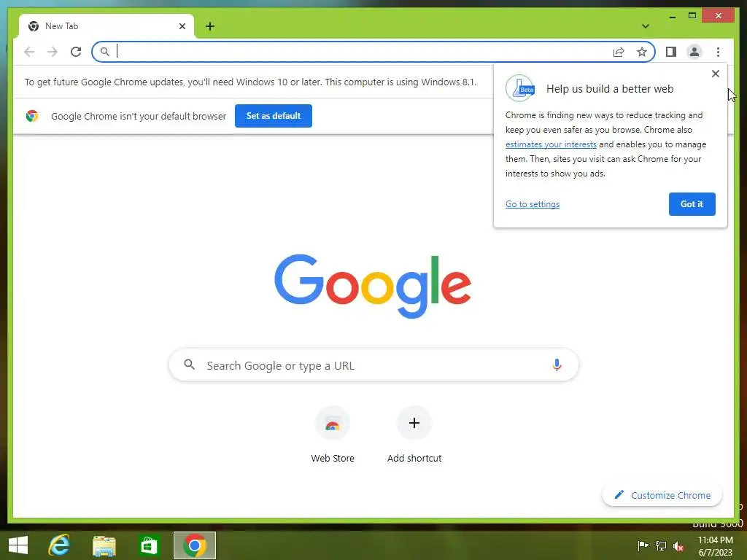Click the Chrome icon in default browser bar
The height and width of the screenshot is (560, 747).
coord(32,116)
